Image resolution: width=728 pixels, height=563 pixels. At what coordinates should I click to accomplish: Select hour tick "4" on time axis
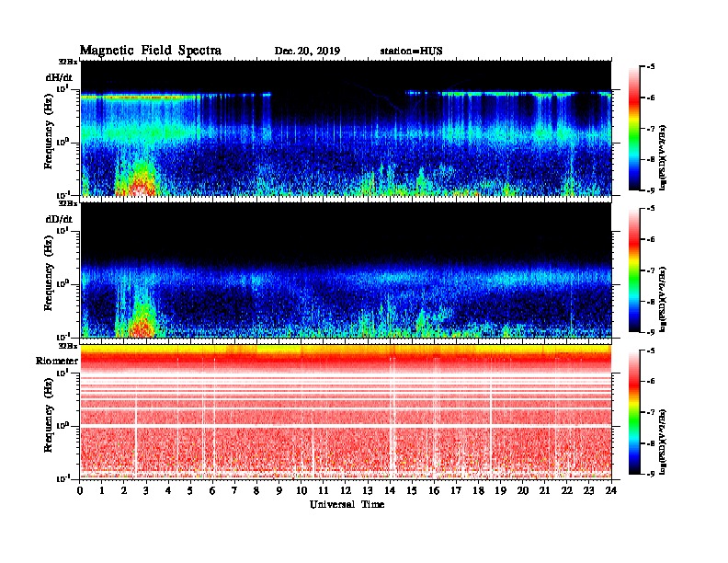(168, 490)
